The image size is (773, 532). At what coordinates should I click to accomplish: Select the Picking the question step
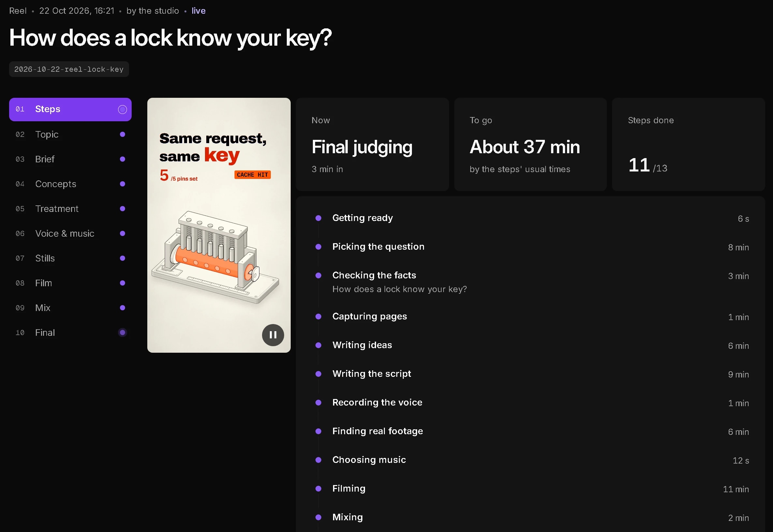[530, 247]
